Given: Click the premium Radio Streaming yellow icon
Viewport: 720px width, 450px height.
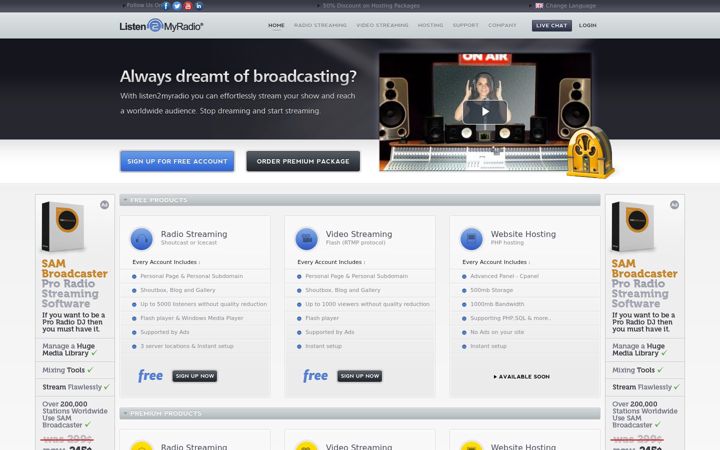Looking at the screenshot, I should [141, 446].
